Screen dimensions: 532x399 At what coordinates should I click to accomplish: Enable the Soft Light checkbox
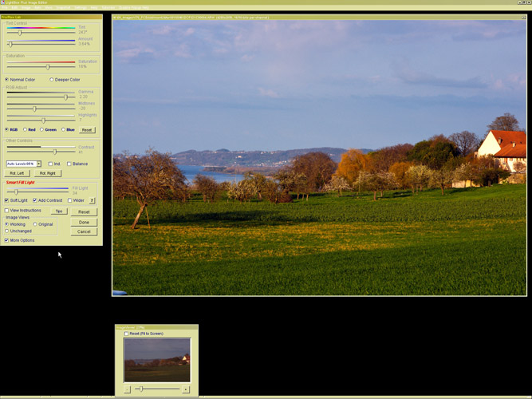(x=7, y=200)
